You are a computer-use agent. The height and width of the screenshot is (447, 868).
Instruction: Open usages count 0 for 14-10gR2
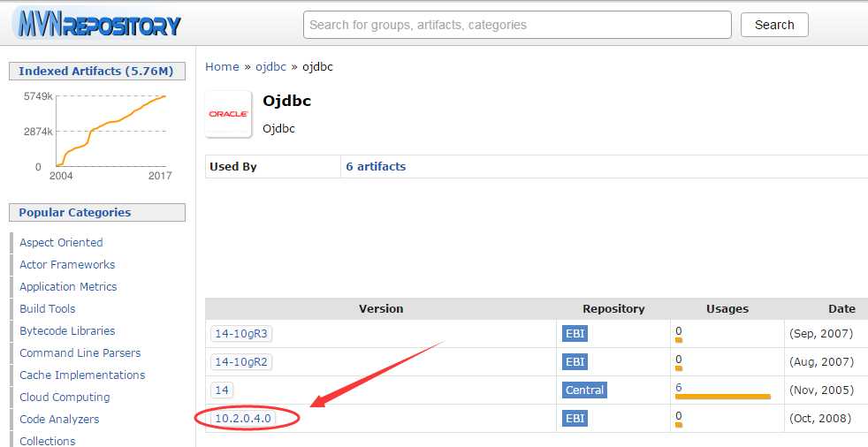coord(679,359)
